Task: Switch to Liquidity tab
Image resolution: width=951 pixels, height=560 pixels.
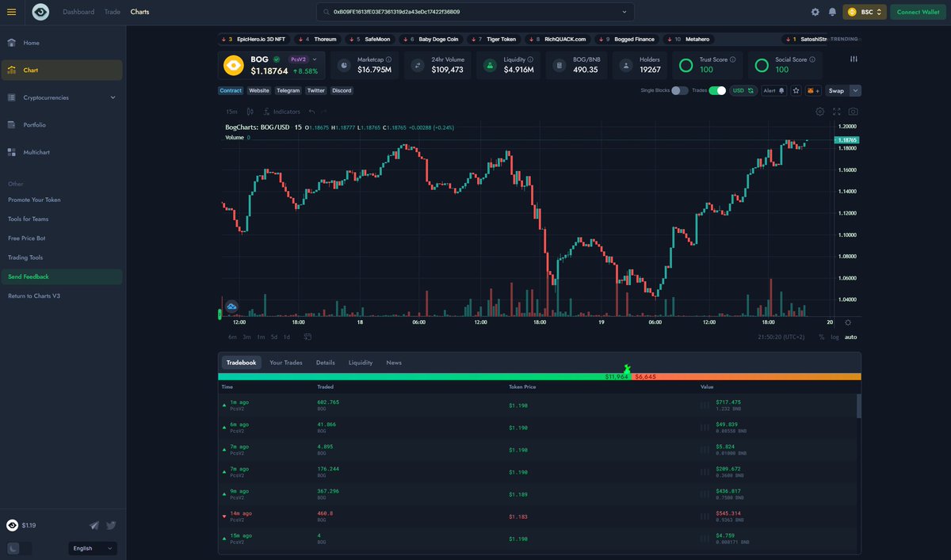Action: click(361, 363)
